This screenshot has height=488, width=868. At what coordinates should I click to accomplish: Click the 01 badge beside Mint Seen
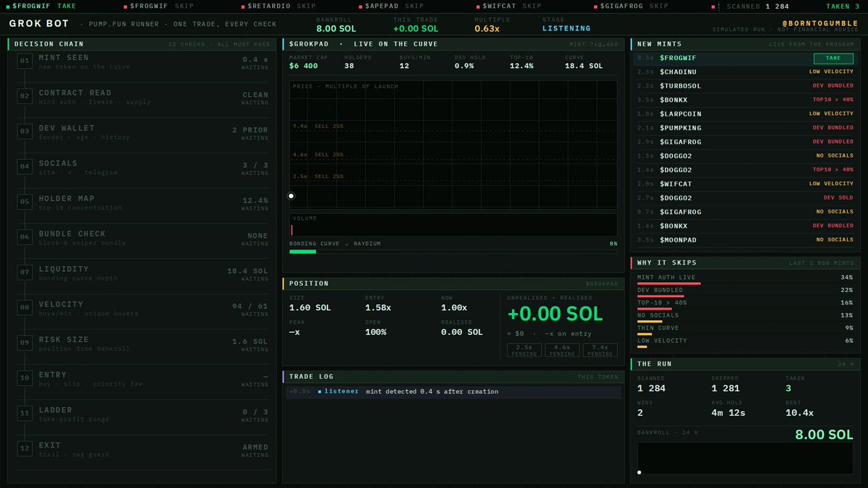[x=25, y=61]
